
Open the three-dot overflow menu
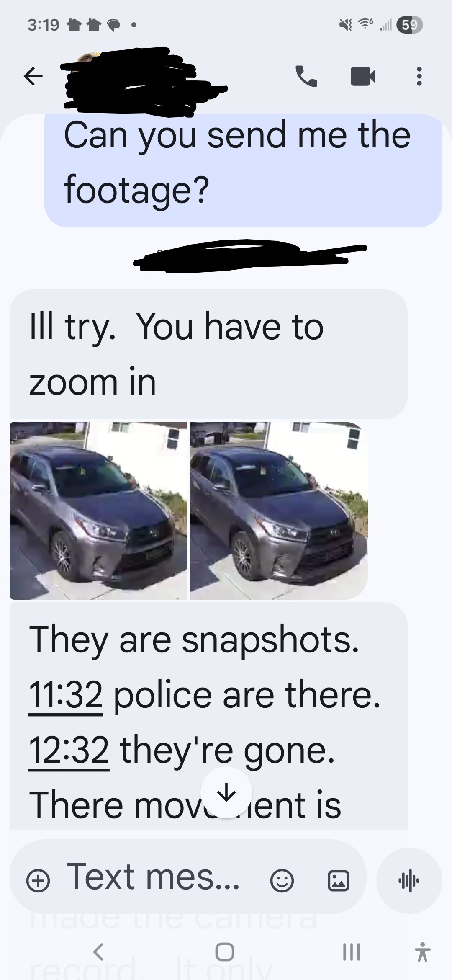point(419,76)
